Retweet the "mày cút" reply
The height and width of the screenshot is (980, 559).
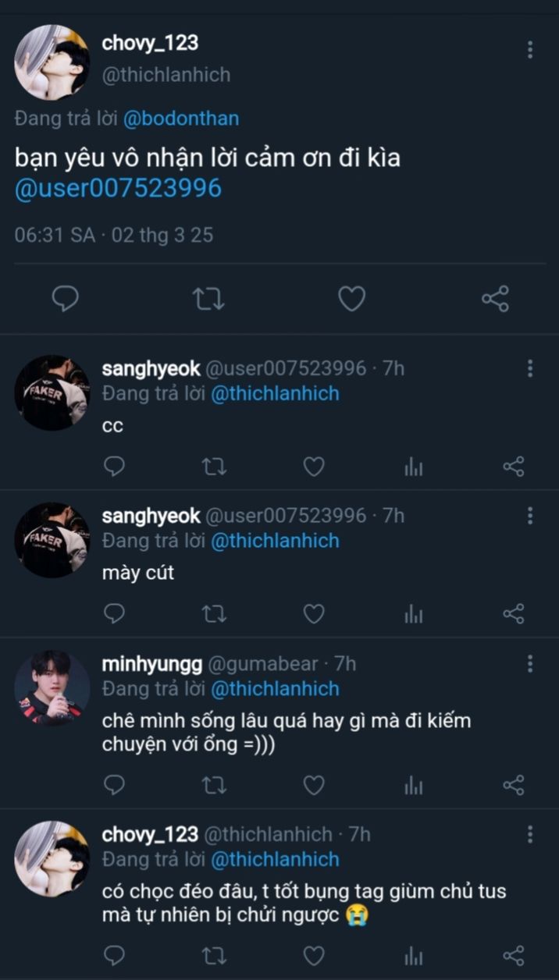coord(214,614)
